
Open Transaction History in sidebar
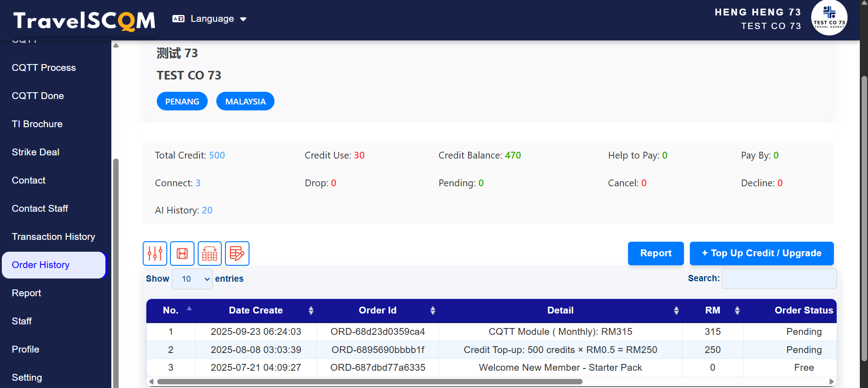pyautogui.click(x=54, y=237)
